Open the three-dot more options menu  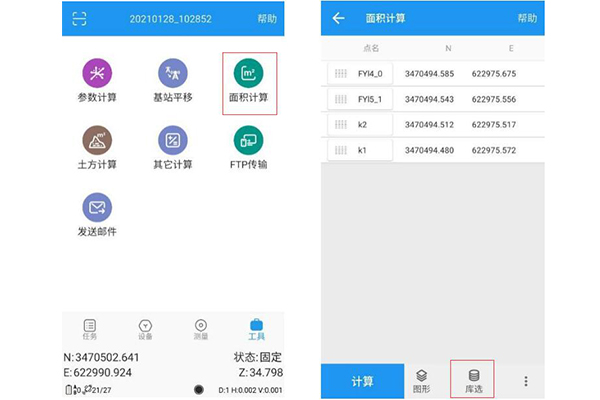coord(526,381)
